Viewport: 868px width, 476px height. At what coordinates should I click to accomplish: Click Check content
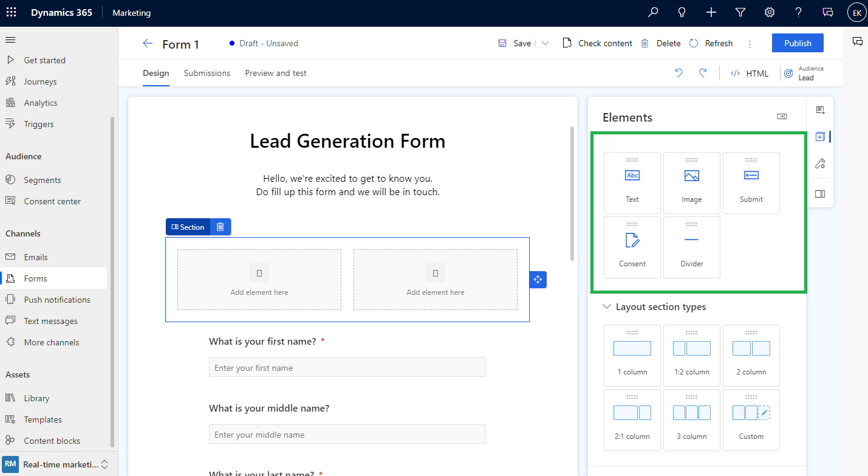click(x=598, y=43)
